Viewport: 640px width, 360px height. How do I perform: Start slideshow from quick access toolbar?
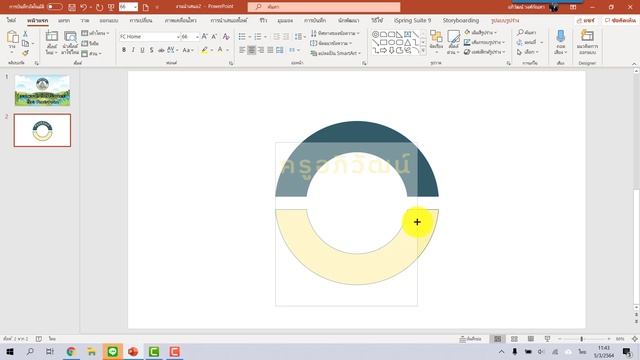[111, 7]
